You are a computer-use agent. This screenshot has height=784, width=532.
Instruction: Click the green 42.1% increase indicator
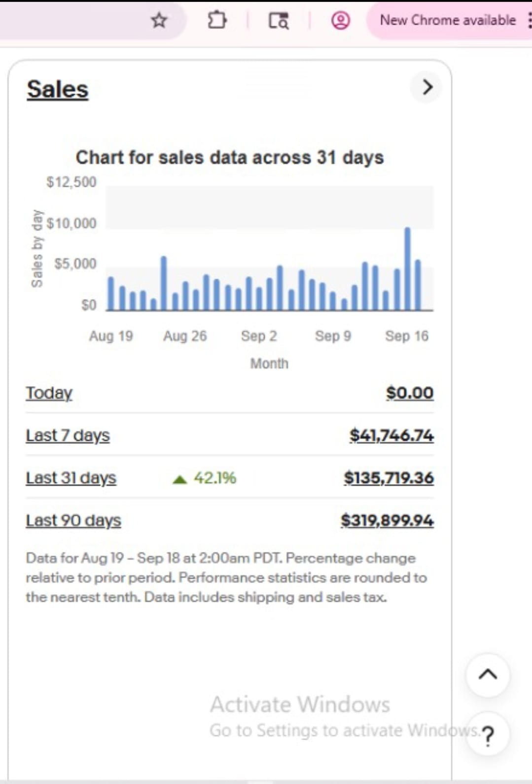[205, 478]
